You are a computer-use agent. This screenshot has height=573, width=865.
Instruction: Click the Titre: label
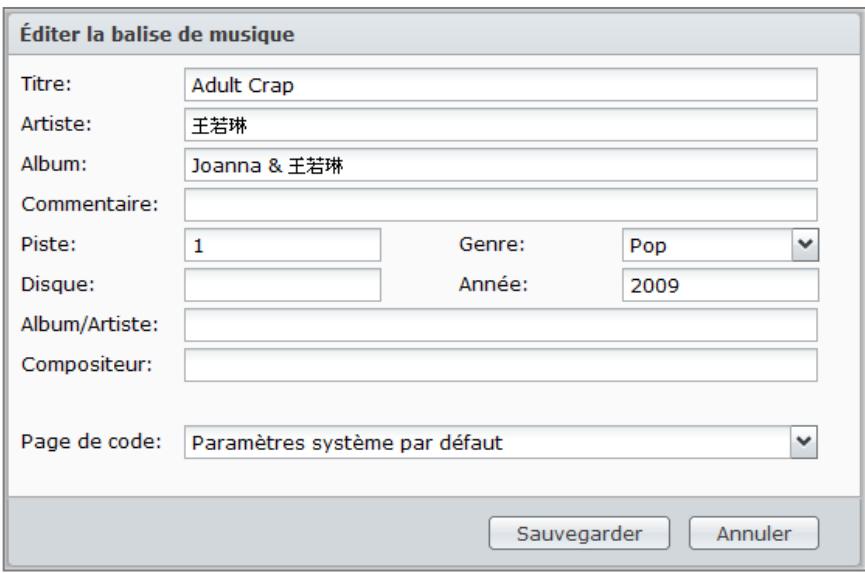(46, 84)
